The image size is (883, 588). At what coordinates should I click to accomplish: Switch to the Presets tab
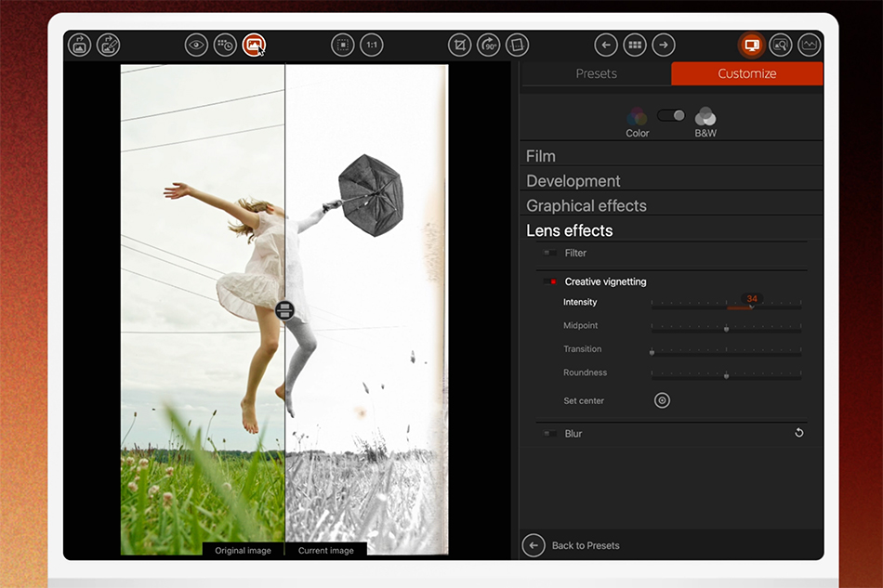(596, 73)
